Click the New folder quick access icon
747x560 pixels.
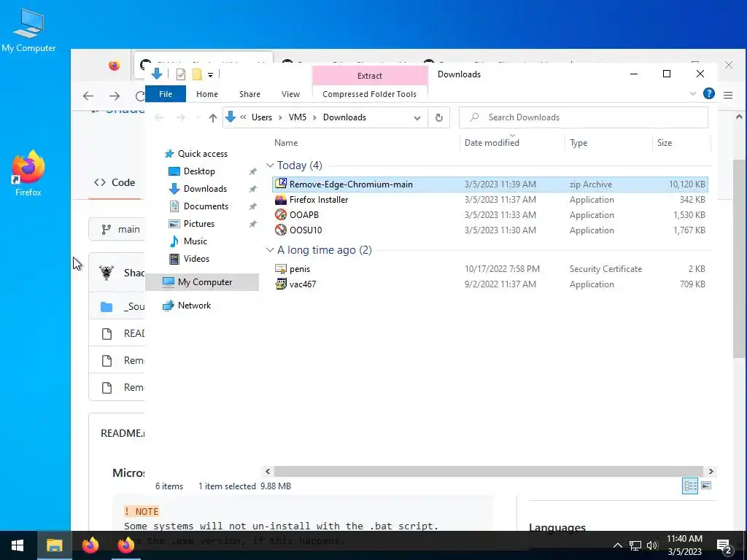pyautogui.click(x=197, y=74)
